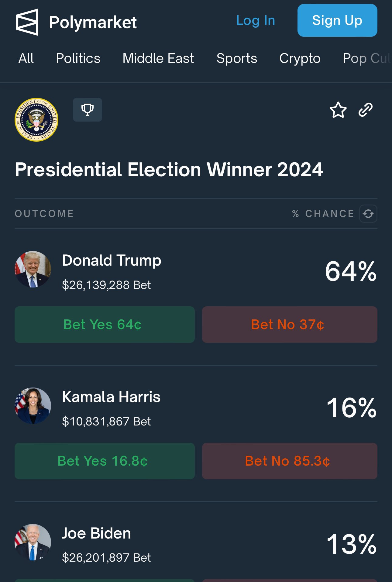Image resolution: width=392 pixels, height=582 pixels.
Task: Open the trophy leaderboard icon
Action: 88,110
